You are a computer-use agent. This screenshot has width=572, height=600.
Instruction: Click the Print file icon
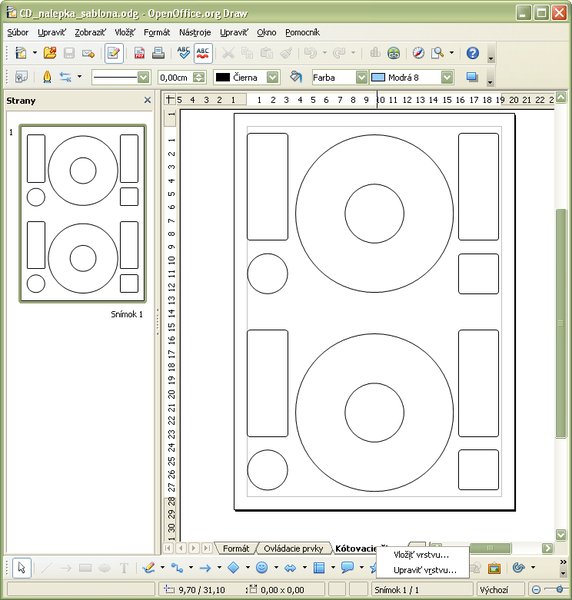coord(158,53)
